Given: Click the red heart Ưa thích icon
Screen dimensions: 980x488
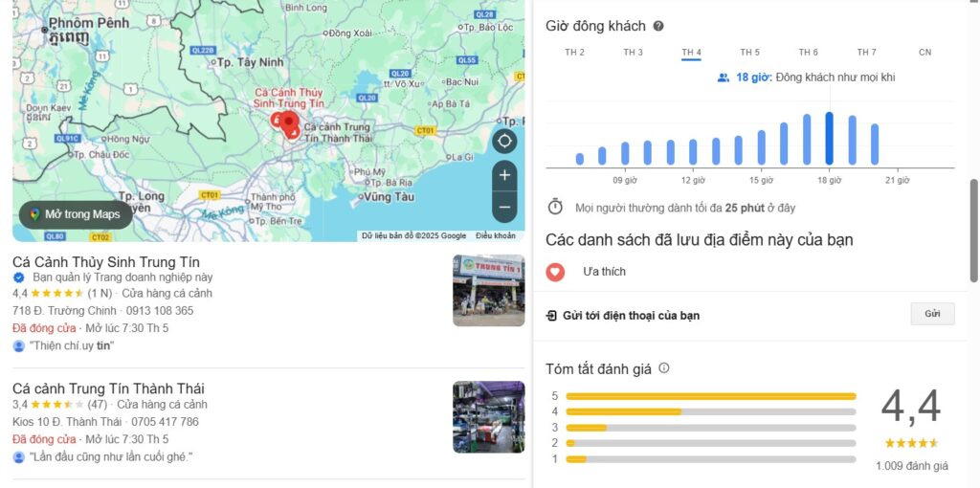Looking at the screenshot, I should (555, 272).
